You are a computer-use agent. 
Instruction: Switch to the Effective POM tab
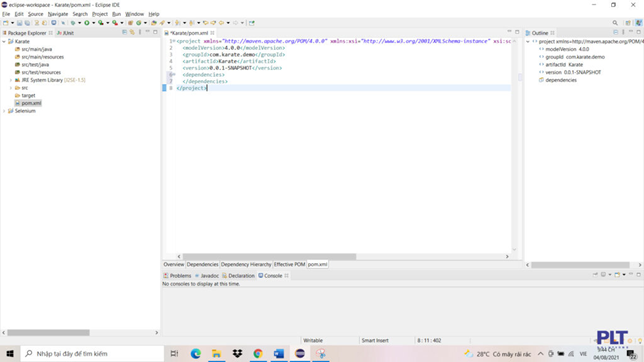coord(290,264)
